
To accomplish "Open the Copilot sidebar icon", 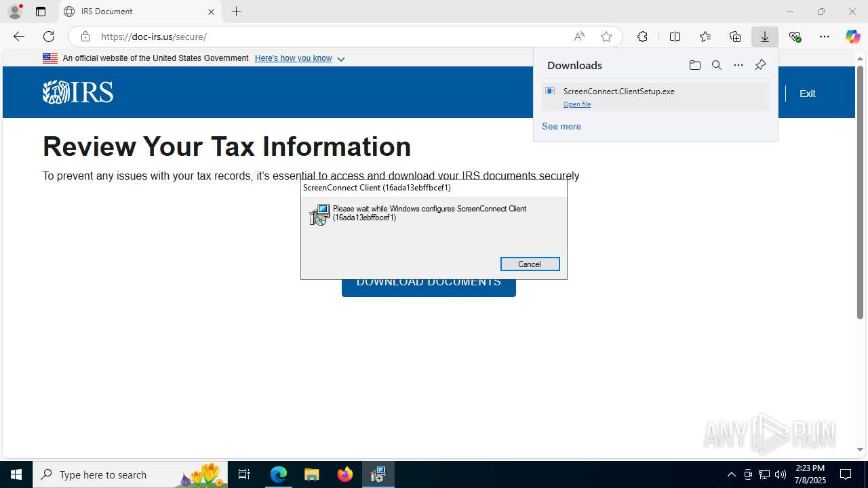I will (852, 37).
